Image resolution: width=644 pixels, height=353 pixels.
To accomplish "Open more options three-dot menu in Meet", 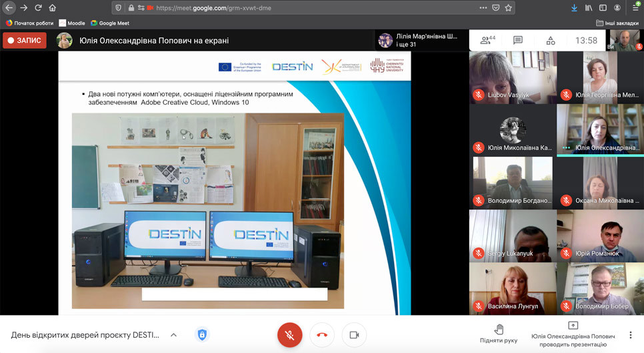I will tap(631, 335).
